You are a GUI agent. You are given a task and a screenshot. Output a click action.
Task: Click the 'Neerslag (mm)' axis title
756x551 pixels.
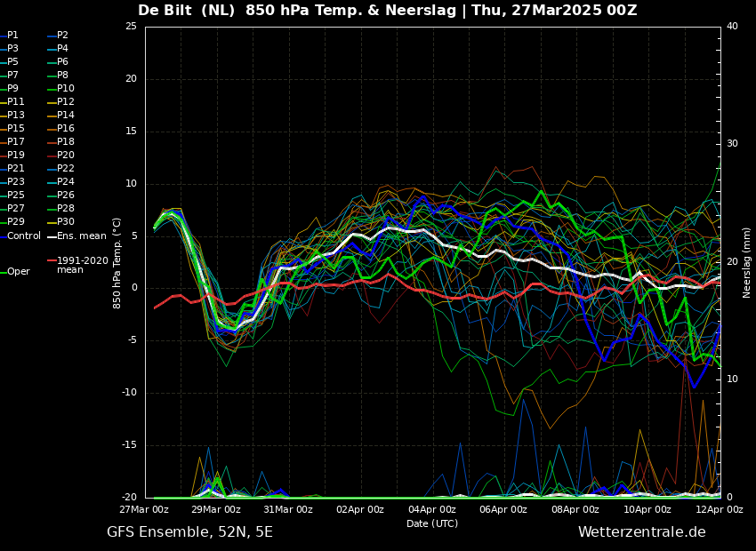tap(746, 262)
